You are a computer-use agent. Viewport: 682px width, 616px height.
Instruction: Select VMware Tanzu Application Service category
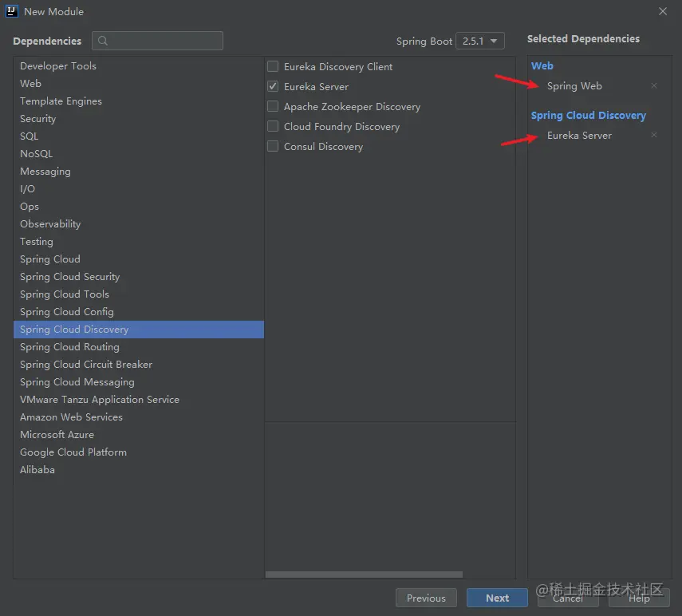(139, 399)
